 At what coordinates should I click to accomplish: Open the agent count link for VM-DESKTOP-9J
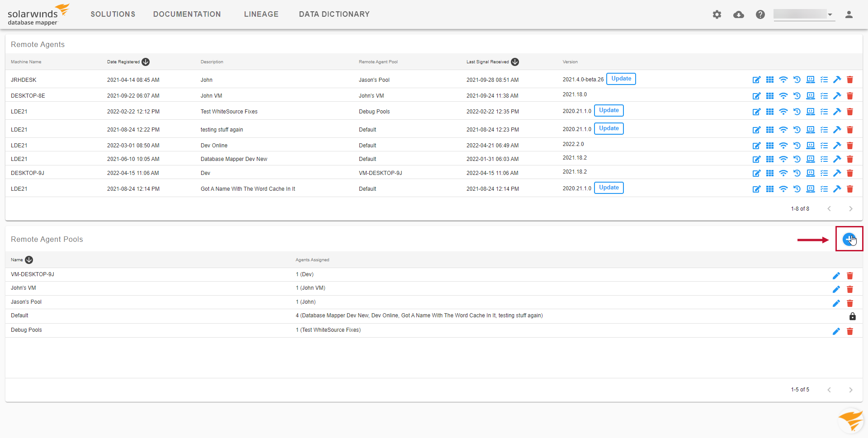[297, 274]
